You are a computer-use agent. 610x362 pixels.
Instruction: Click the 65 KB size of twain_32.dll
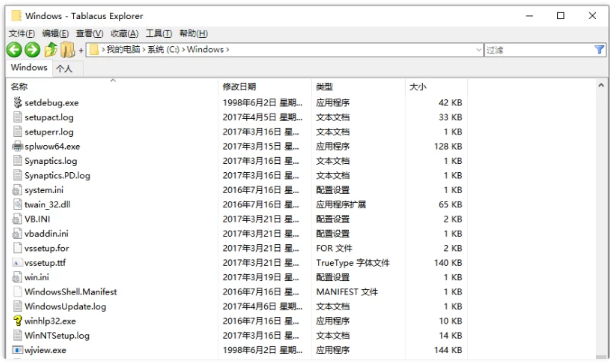(x=450, y=205)
